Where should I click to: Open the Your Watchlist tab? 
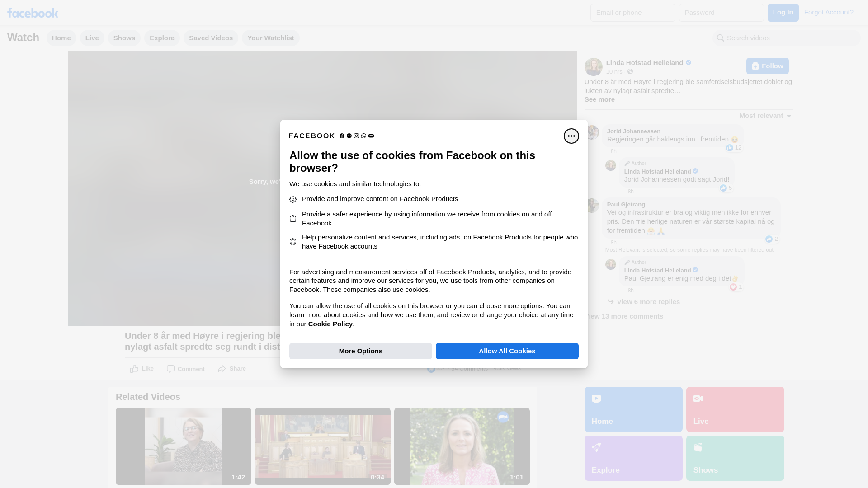270,38
